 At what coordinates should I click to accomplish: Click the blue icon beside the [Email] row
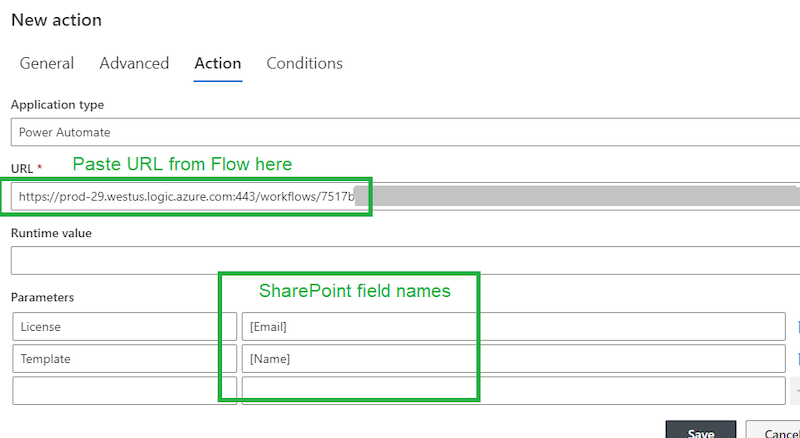(796, 327)
